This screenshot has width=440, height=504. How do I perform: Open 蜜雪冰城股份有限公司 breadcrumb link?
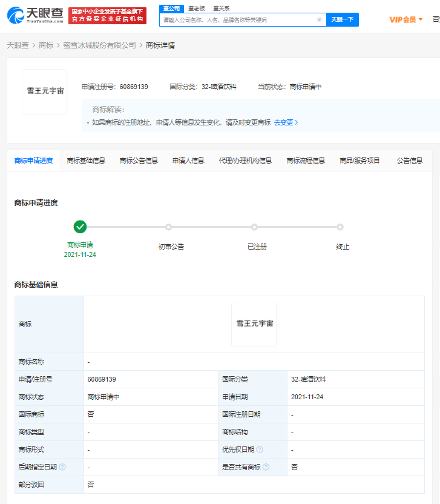[100, 45]
